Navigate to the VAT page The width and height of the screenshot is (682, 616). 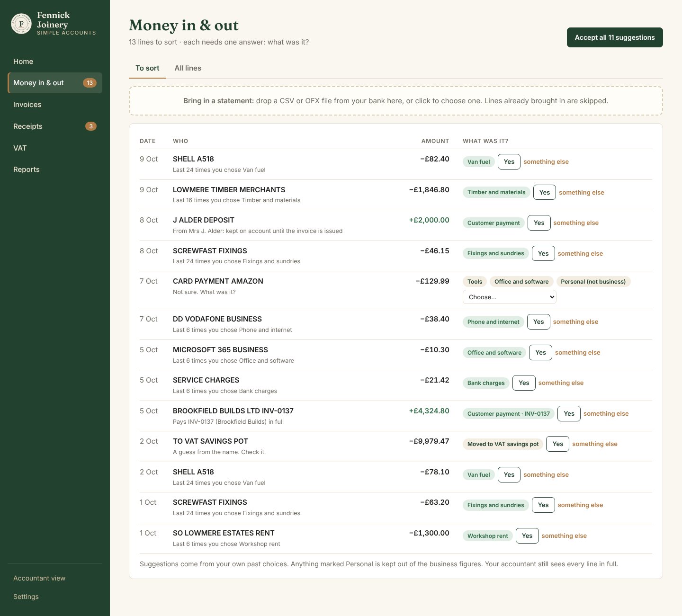tap(55, 148)
